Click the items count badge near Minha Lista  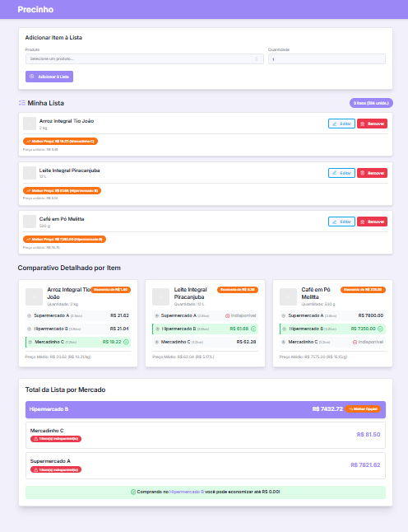point(371,103)
